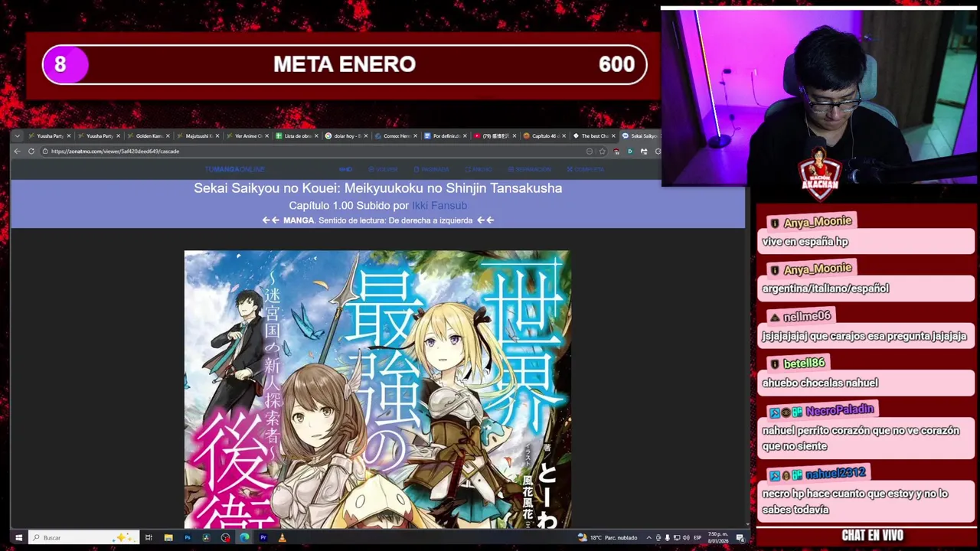Open the Windows Start menu

tap(18, 538)
